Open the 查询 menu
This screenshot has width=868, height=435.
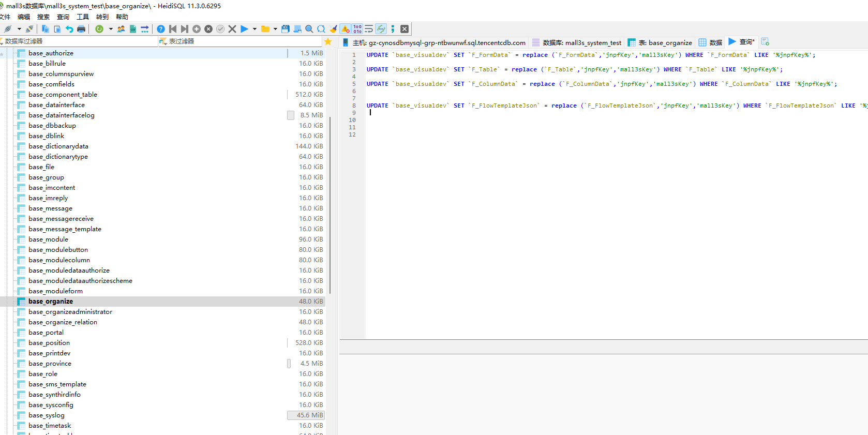coord(63,17)
